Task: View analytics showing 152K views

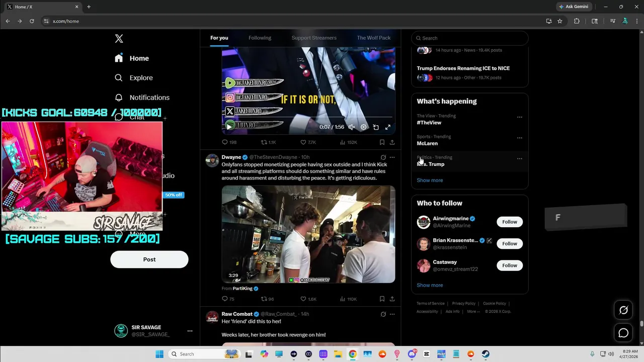Action: click(x=348, y=142)
